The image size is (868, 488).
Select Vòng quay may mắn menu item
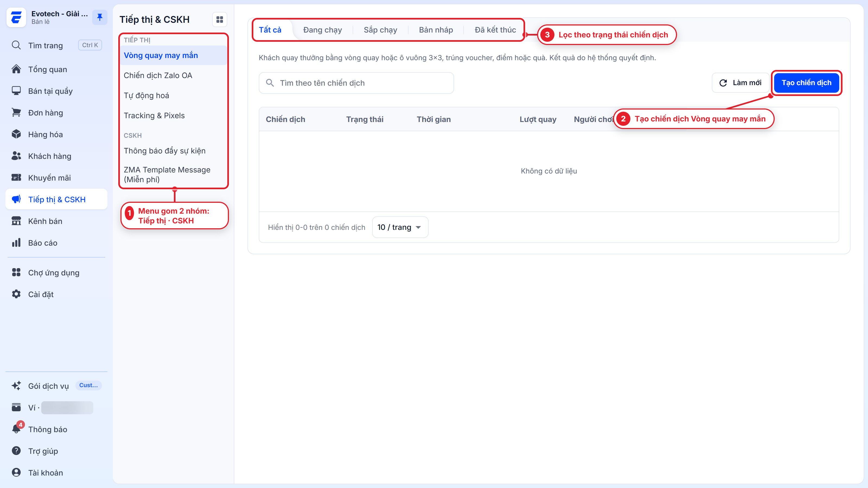pos(174,55)
